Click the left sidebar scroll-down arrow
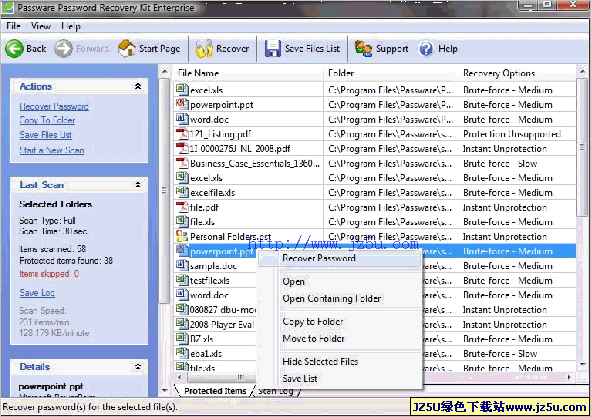This screenshot has width=591, height=417. [x=165, y=391]
